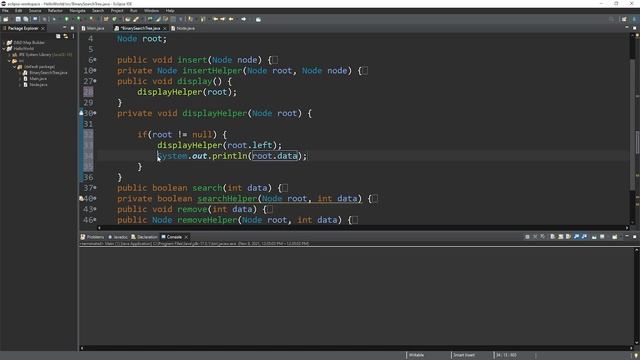
Task: Open the Project menu
Action: pyautogui.click(x=117, y=11)
